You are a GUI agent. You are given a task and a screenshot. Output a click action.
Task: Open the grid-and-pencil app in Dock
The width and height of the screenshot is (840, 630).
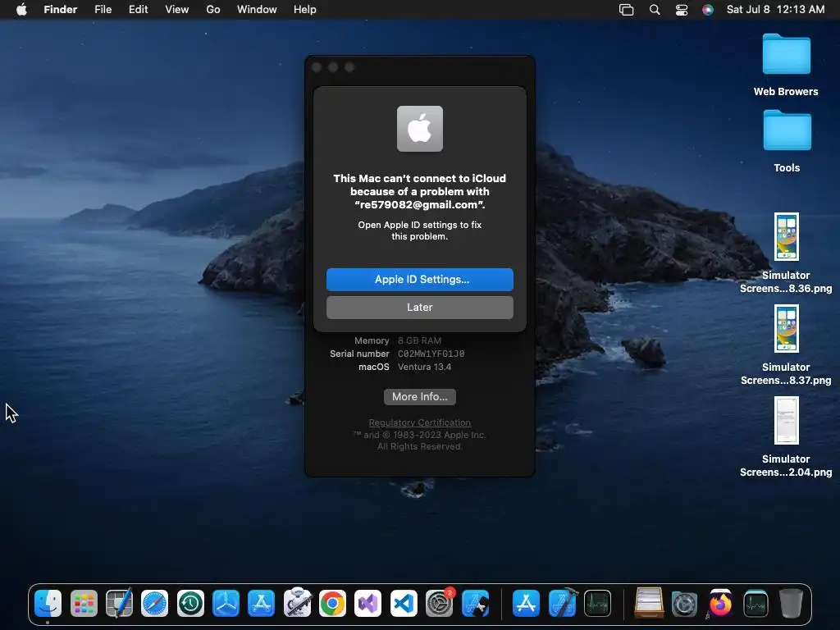pos(120,603)
